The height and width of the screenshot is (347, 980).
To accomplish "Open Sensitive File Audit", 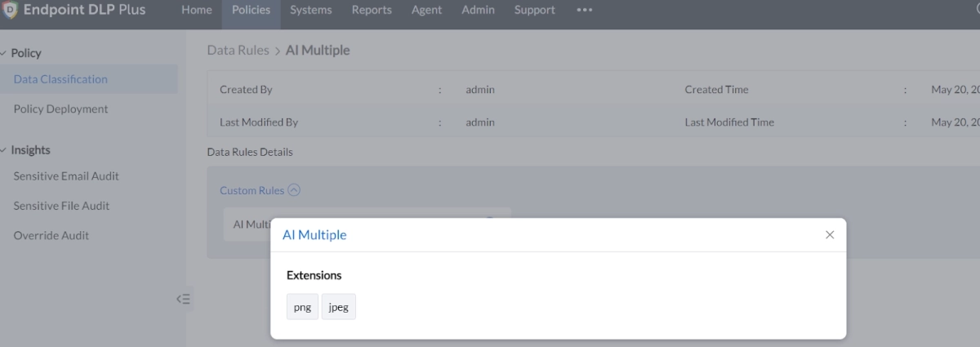I will click(x=61, y=206).
